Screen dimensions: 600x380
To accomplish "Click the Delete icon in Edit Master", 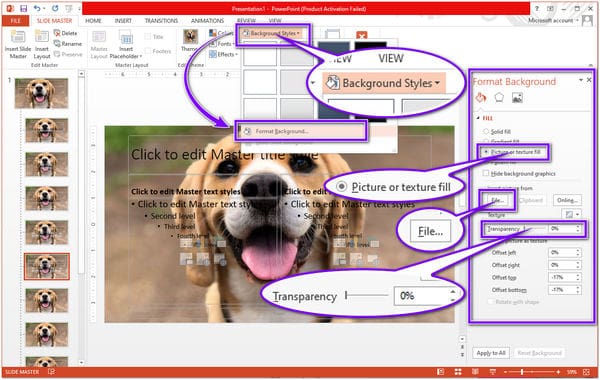I will (57, 33).
